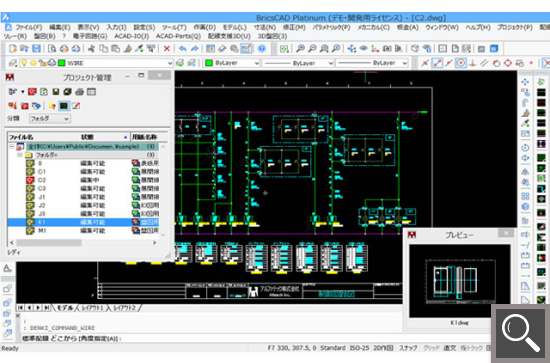Toggle 直交 ortho mode in status bar
The height and width of the screenshot is (363, 550).
click(450, 348)
